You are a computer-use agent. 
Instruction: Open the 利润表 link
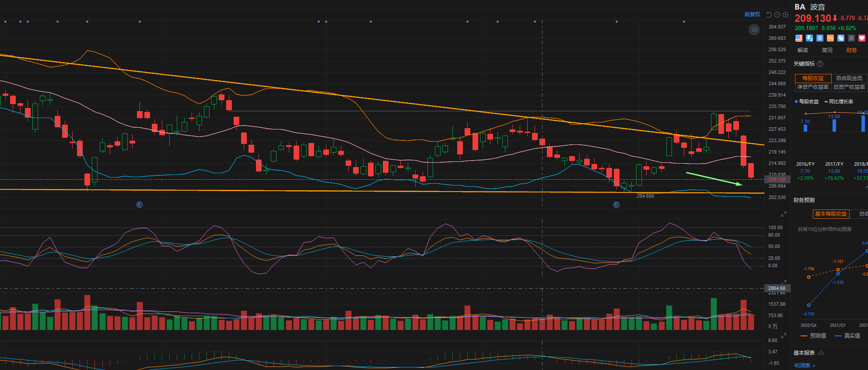(805, 366)
